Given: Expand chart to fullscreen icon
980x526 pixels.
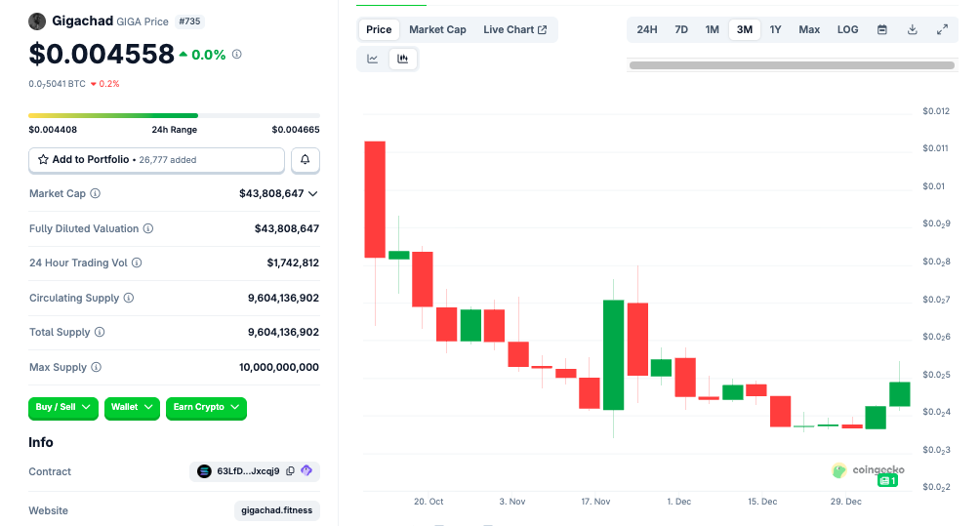Looking at the screenshot, I should pos(943,29).
